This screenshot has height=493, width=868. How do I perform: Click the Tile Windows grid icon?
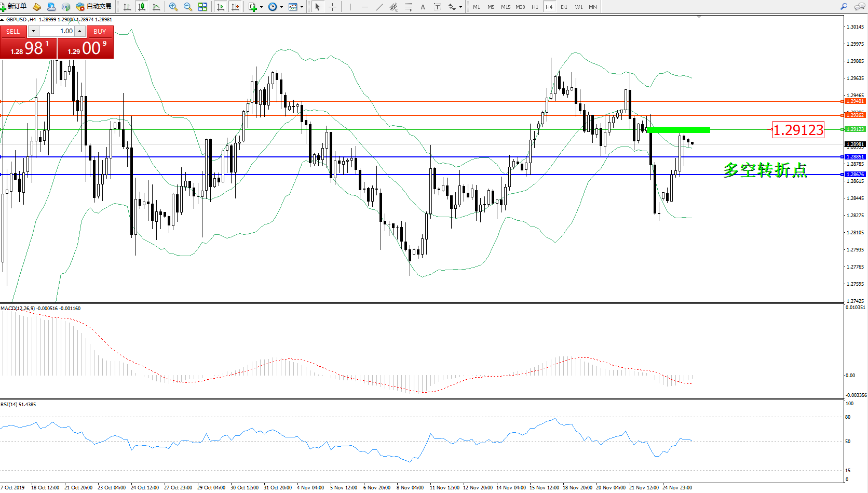pyautogui.click(x=202, y=7)
